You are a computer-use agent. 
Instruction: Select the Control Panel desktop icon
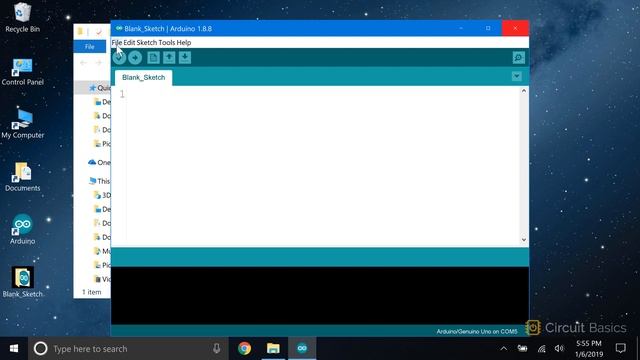pyautogui.click(x=22, y=71)
